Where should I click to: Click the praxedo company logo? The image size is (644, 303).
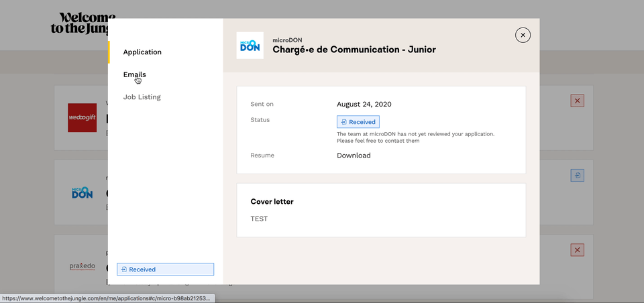click(83, 266)
